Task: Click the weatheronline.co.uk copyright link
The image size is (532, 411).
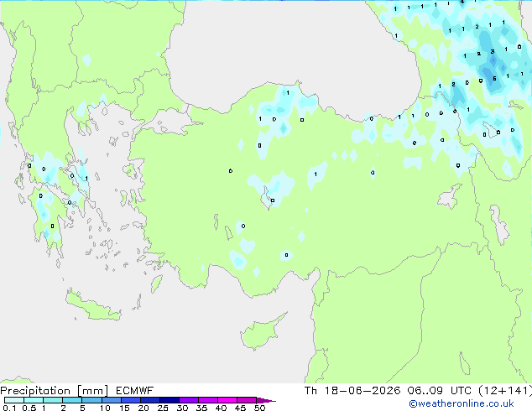Action: 462,403
